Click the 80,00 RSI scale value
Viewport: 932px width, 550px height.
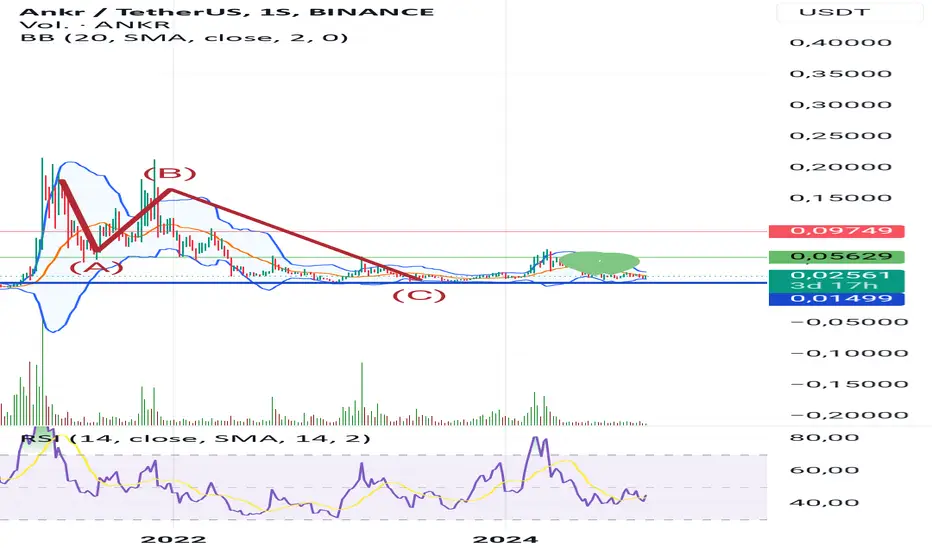pyautogui.click(x=824, y=438)
